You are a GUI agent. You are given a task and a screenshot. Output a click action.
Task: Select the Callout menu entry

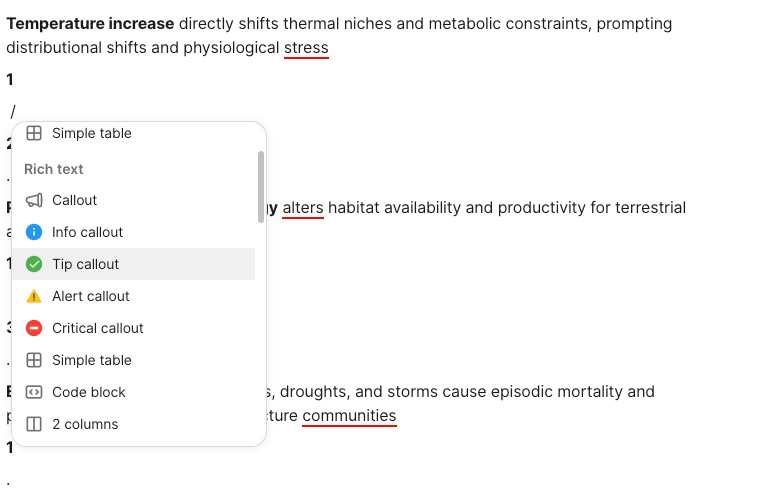(75, 200)
